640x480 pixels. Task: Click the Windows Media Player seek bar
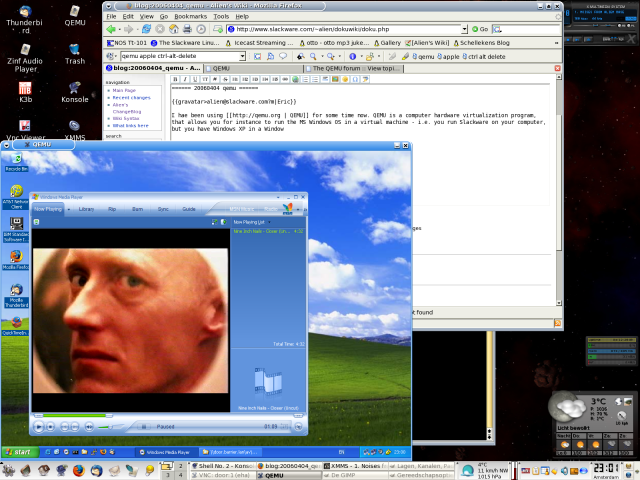point(167,416)
